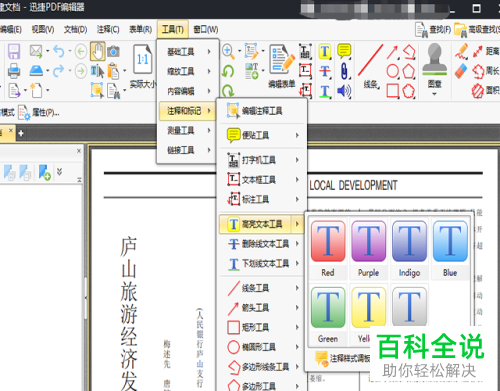Click the Select text tool icon

click(97, 71)
